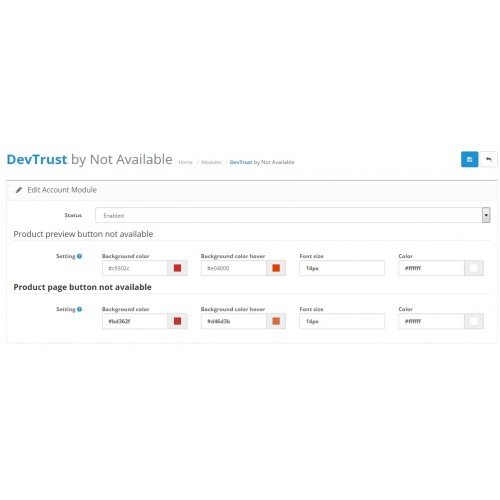Screen dimensions: 500x500
Task: Click the Status dropdown arrow
Action: click(486, 215)
